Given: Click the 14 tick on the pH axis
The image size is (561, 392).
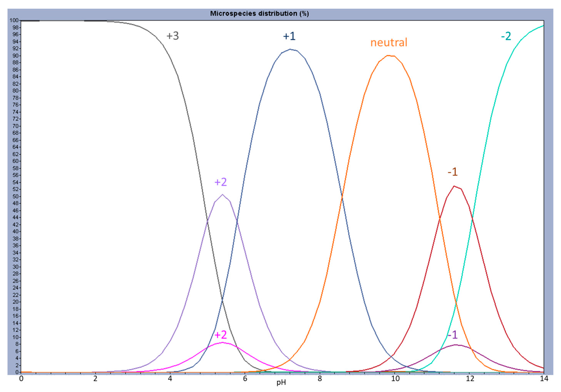Looking at the screenshot, I should click(x=544, y=379).
